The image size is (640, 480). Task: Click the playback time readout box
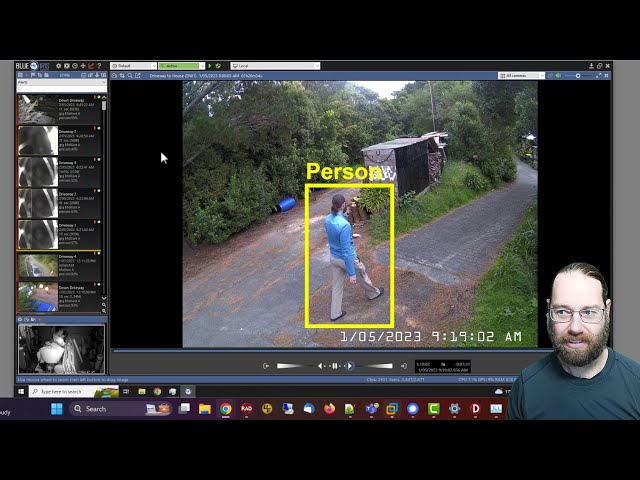[443, 366]
